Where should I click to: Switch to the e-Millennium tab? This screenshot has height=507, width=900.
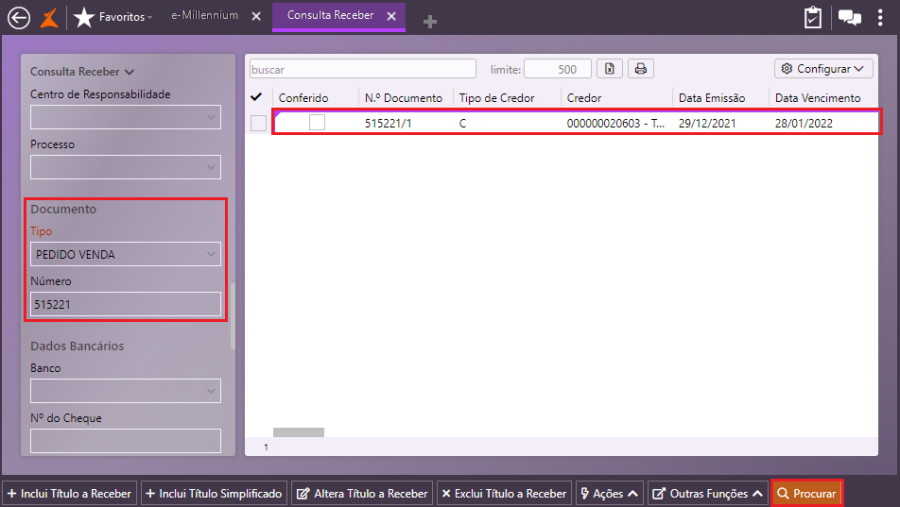204,16
